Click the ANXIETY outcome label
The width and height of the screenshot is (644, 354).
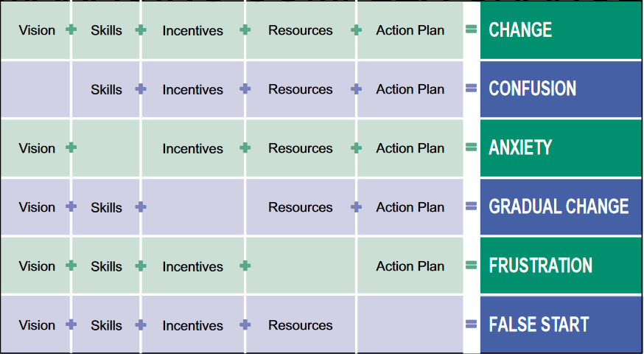pos(520,147)
